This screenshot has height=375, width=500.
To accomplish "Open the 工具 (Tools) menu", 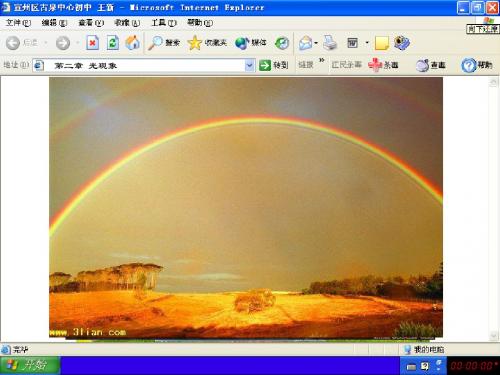I will click(x=164, y=23).
